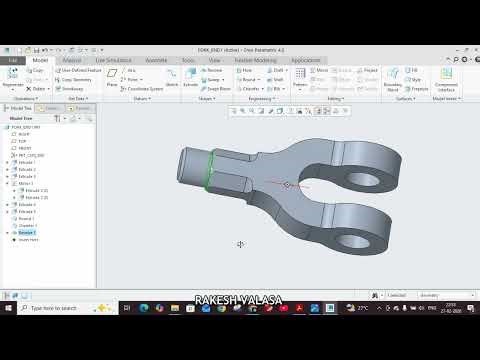Click the Project editing tool
The width and height of the screenshot is (480, 360).
[x=367, y=70]
